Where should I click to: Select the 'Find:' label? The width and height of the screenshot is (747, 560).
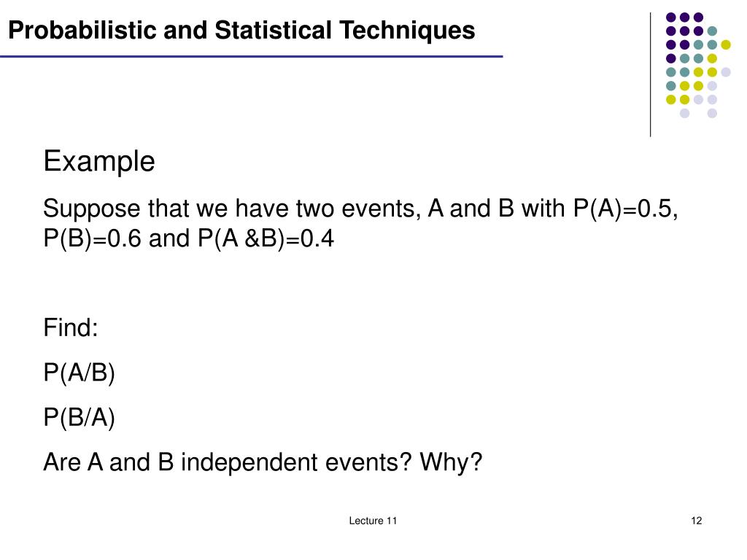71,327
